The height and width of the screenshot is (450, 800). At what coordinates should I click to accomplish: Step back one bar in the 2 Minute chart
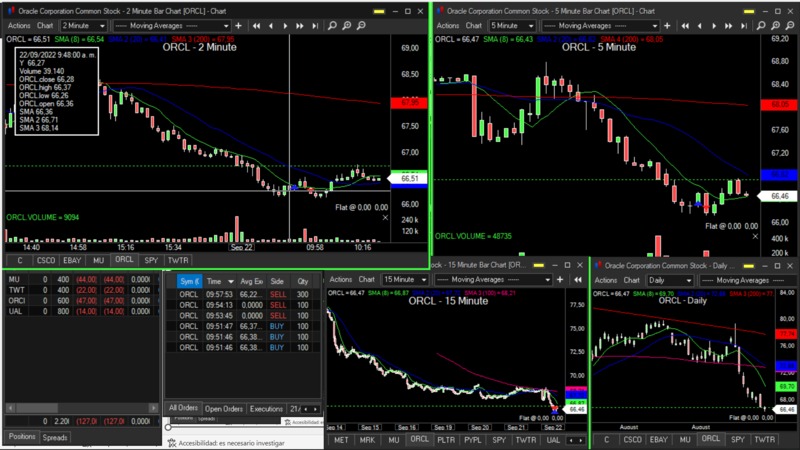(272, 25)
